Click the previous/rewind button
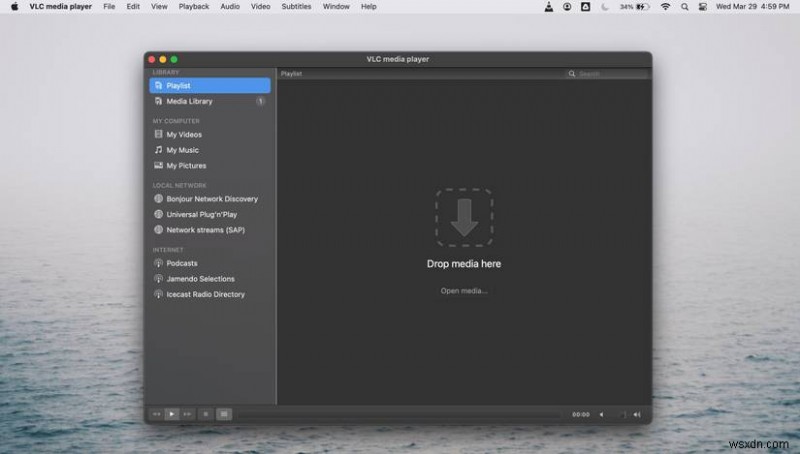The image size is (800, 454). [x=157, y=414]
